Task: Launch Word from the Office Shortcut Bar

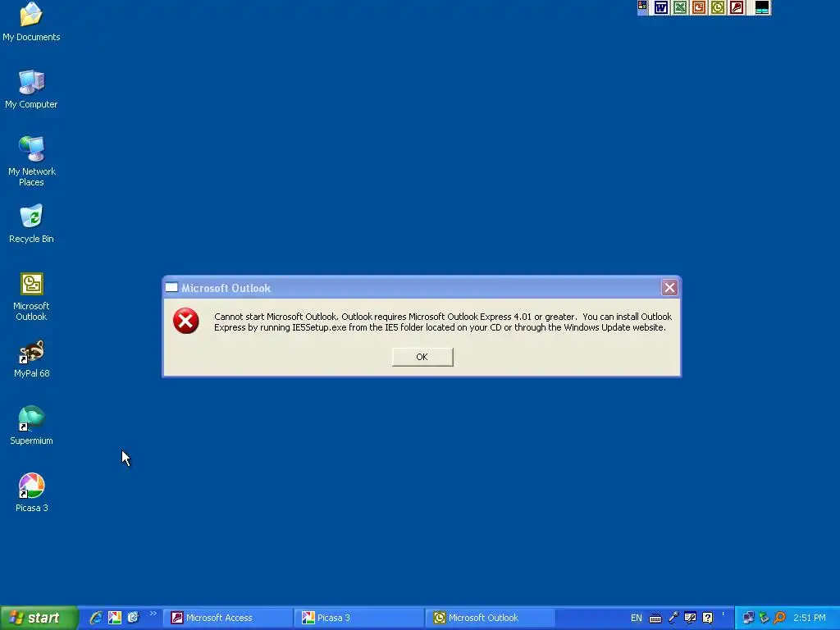Action: pyautogui.click(x=661, y=7)
